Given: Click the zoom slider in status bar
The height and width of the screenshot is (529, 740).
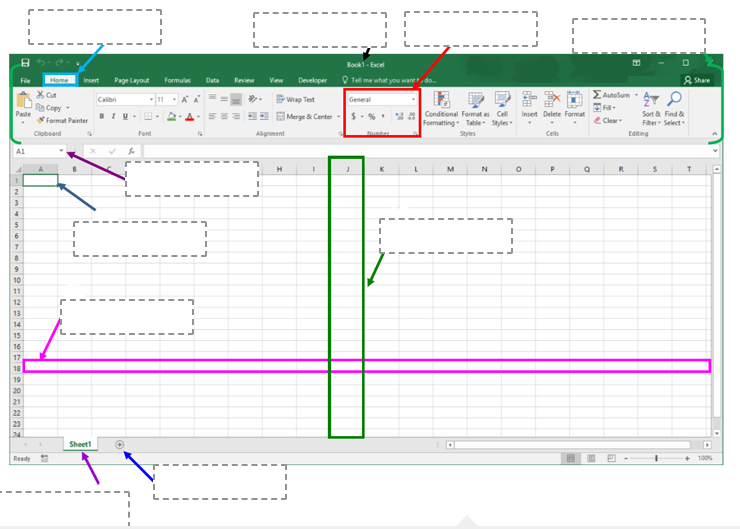Looking at the screenshot, I should point(656,458).
